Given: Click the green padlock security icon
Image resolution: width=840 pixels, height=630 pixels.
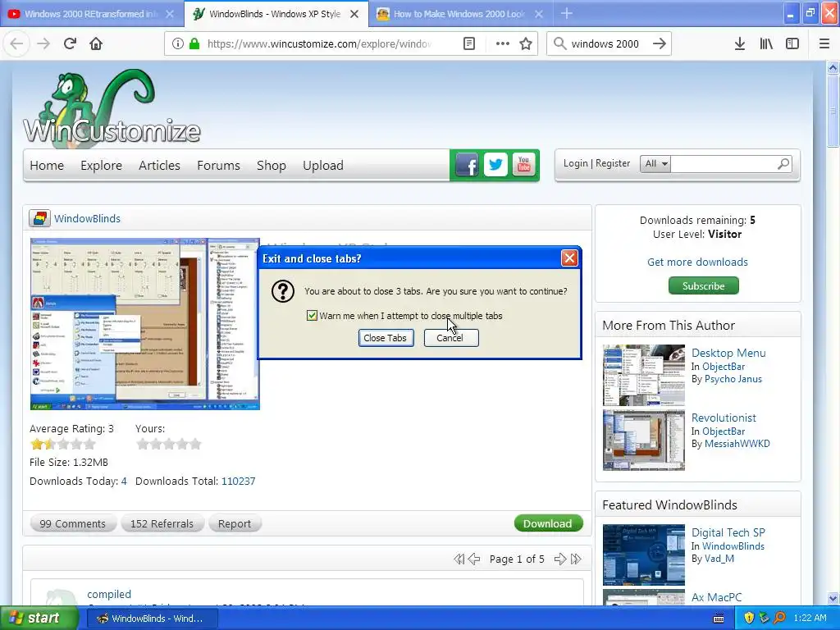Looking at the screenshot, I should coord(194,43).
